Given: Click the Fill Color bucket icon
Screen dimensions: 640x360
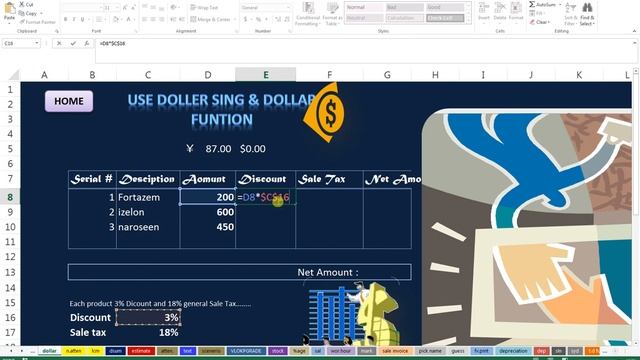Looking at the screenshot, I should click(x=116, y=19).
